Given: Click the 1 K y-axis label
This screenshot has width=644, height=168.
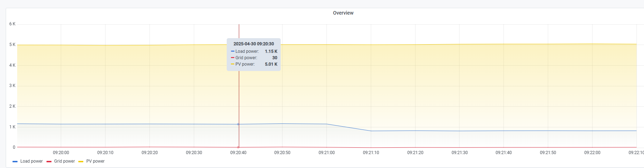Looking at the screenshot, I should tap(12, 127).
